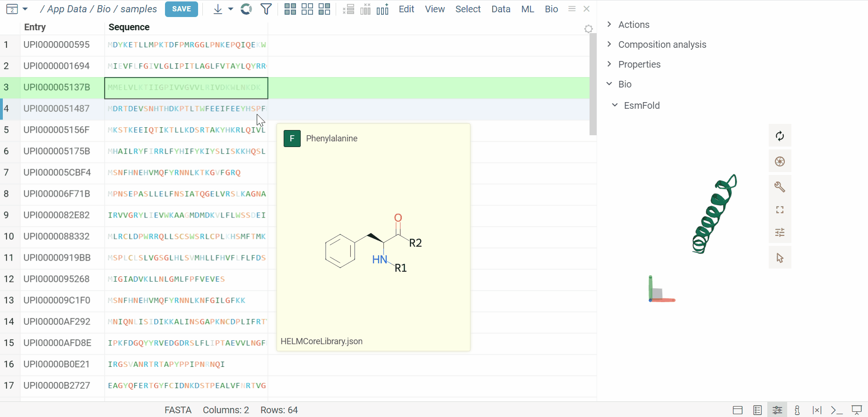Click the download table icon
Image resolution: width=868 pixels, height=417 pixels.
217,9
